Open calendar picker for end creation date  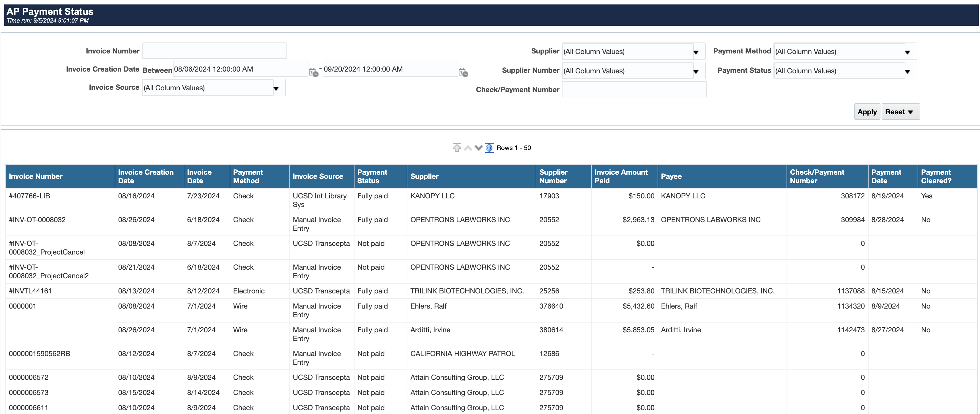(x=463, y=72)
